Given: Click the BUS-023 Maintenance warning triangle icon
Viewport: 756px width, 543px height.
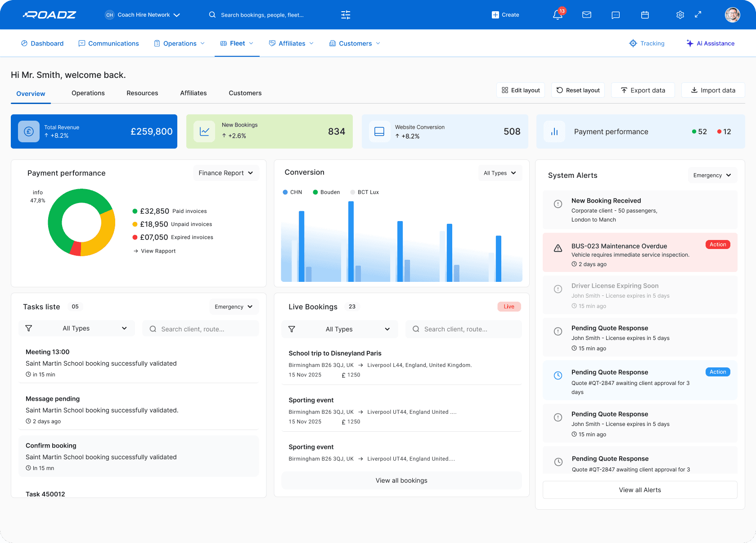Looking at the screenshot, I should pos(558,248).
